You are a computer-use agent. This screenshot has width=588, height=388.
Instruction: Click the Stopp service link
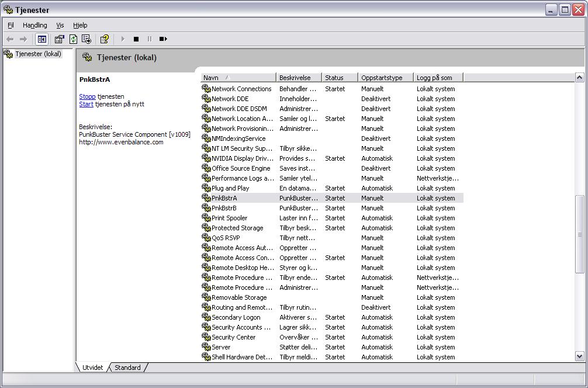[x=87, y=96]
